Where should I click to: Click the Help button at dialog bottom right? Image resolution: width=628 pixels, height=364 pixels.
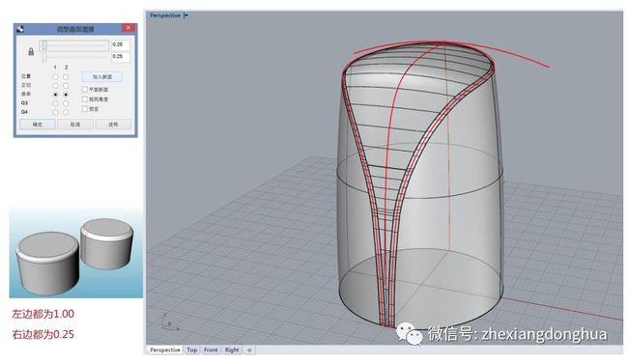pyautogui.click(x=113, y=125)
